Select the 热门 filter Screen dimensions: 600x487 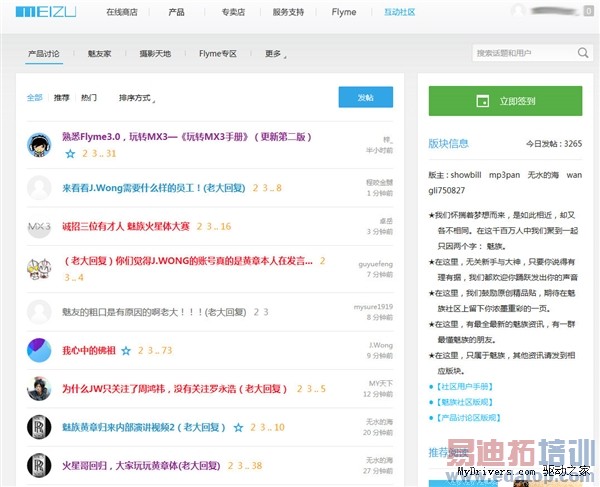click(x=89, y=98)
